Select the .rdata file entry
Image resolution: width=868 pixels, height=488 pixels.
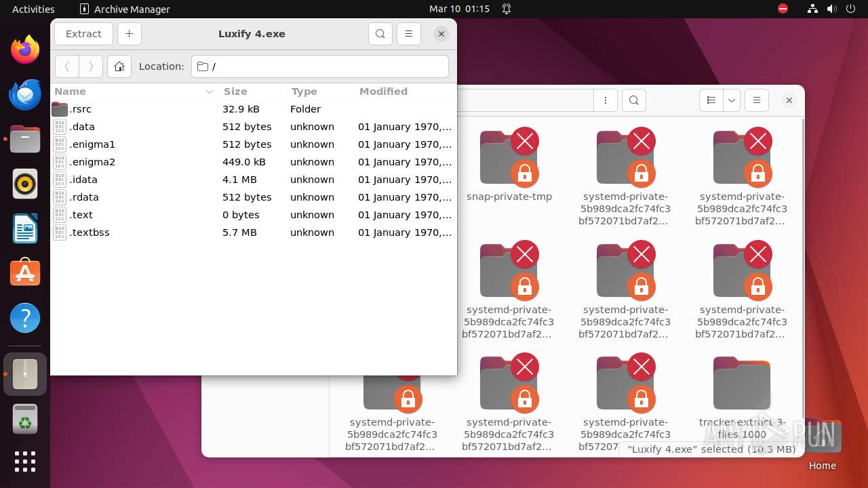pyautogui.click(x=253, y=197)
